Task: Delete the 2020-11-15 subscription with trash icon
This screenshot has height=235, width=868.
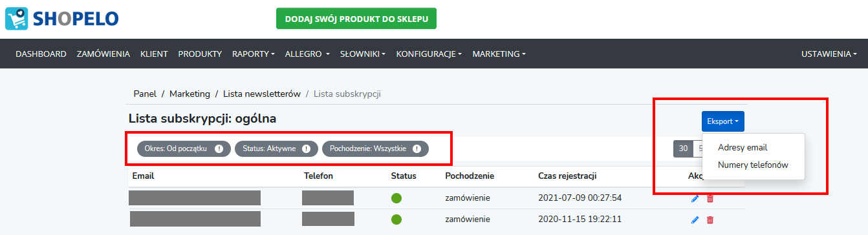Action: (710, 220)
